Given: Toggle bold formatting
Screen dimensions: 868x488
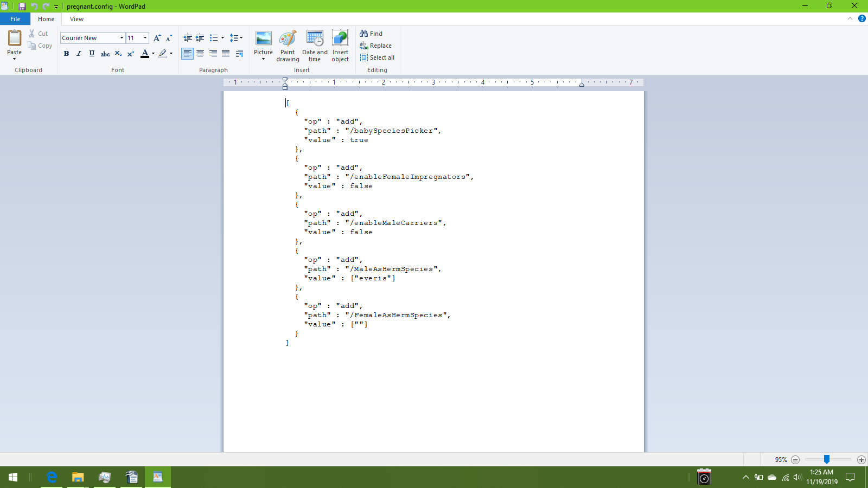Looking at the screenshot, I should 66,54.
